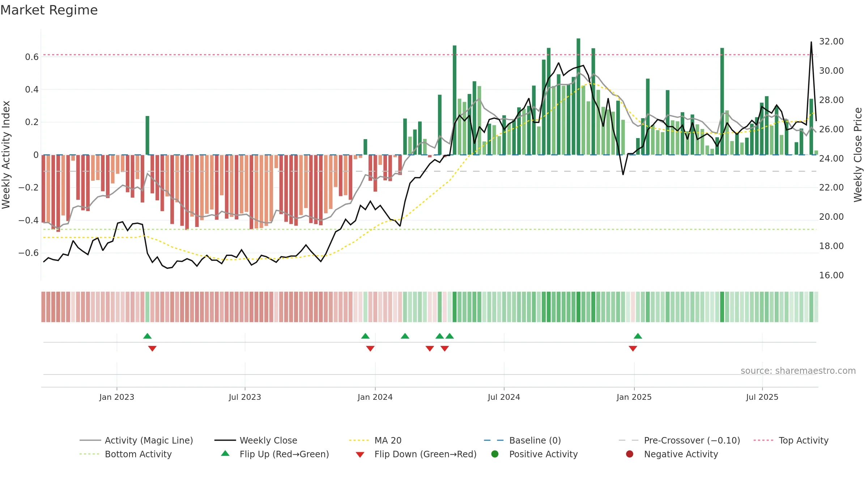Click the Weekly Close Price axis title
Viewport: 868px width, 488px height.
click(858, 155)
